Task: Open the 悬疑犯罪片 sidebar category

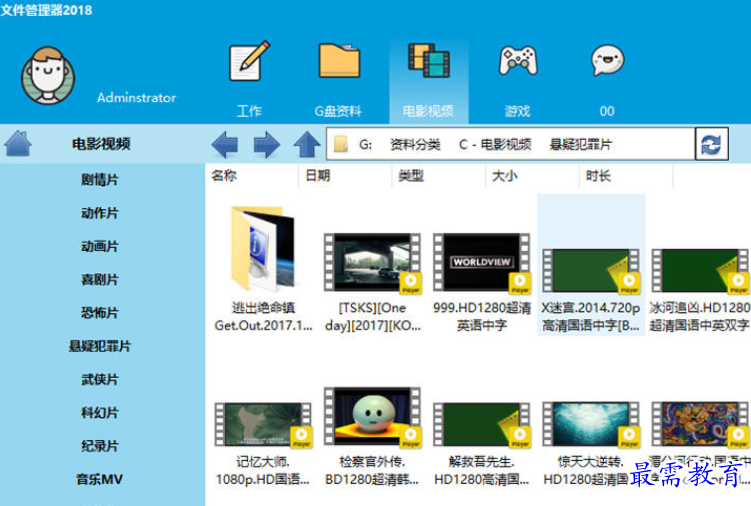Action: click(100, 346)
